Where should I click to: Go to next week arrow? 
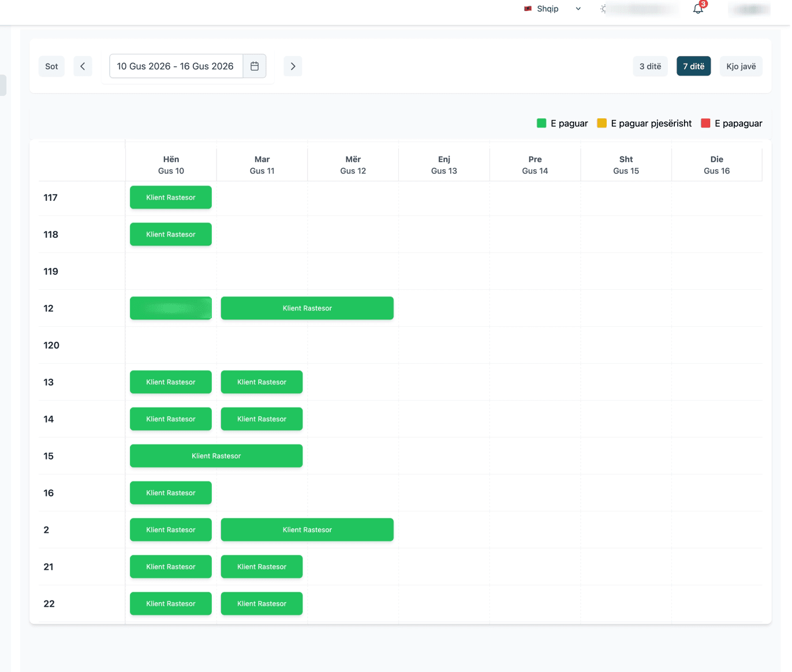pyautogui.click(x=293, y=66)
